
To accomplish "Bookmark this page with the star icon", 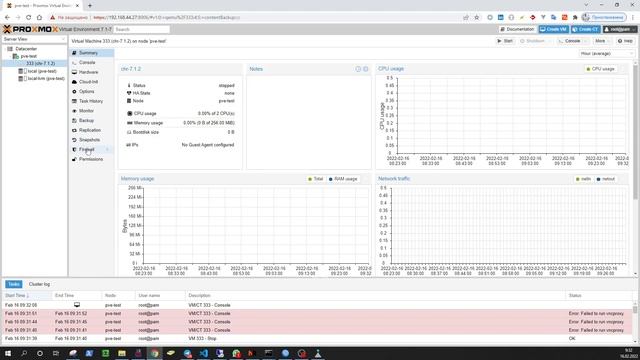I will point(476,18).
